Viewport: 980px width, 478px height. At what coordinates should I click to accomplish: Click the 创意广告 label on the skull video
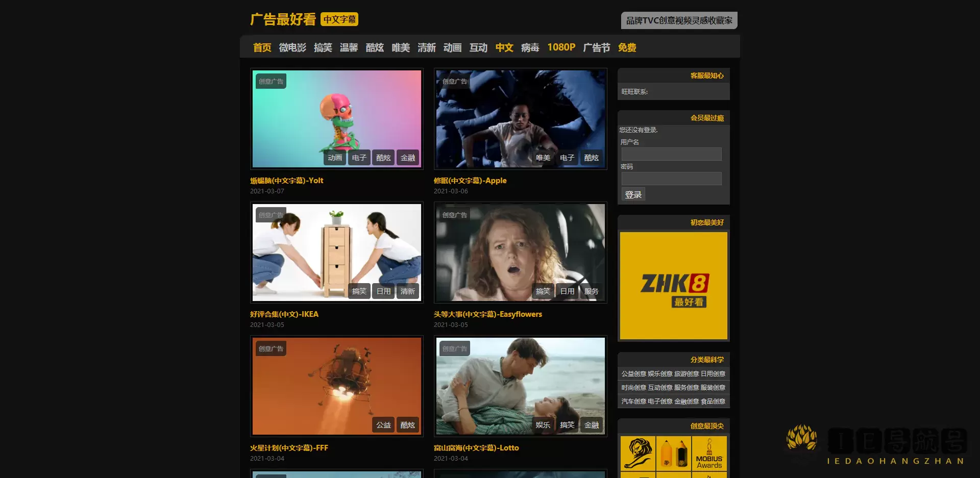[x=271, y=81]
